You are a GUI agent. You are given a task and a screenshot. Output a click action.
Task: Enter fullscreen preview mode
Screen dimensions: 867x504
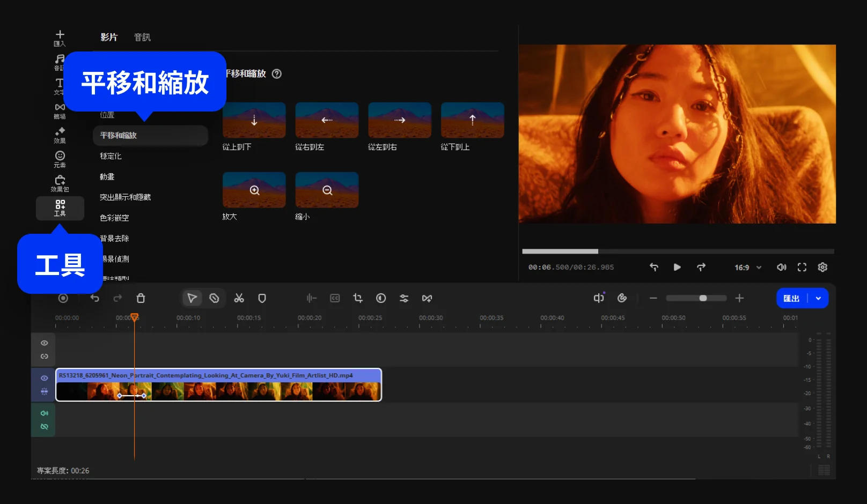point(802,267)
